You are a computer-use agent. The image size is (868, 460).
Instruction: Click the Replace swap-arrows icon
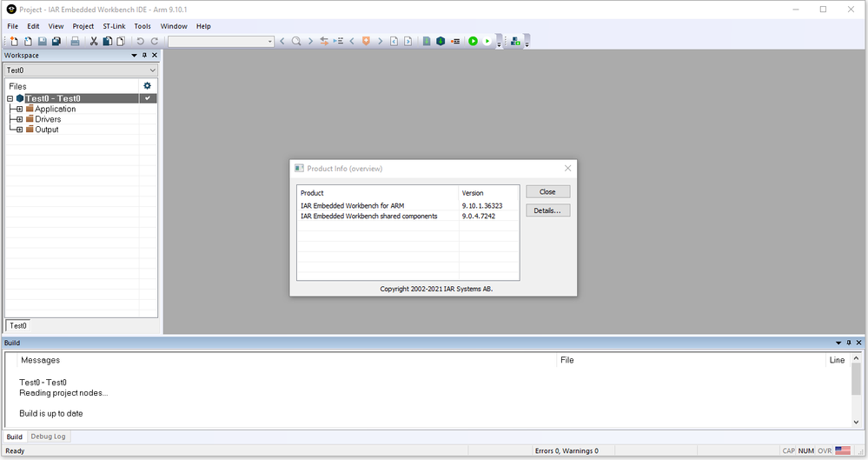tap(324, 41)
